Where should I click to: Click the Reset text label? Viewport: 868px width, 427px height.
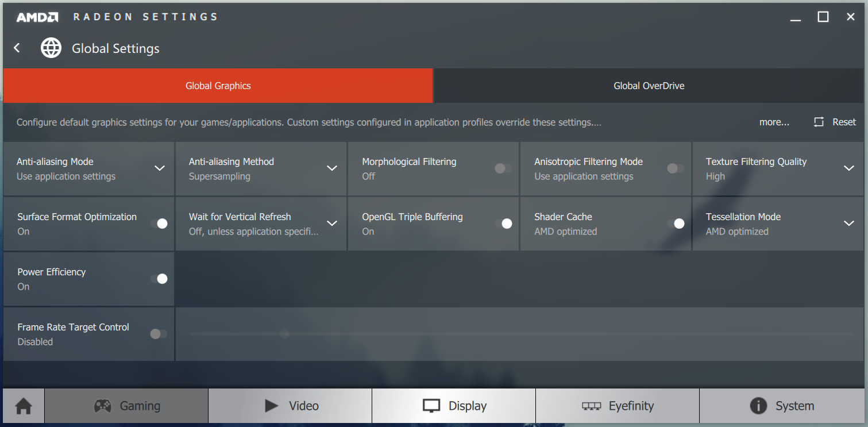(844, 122)
